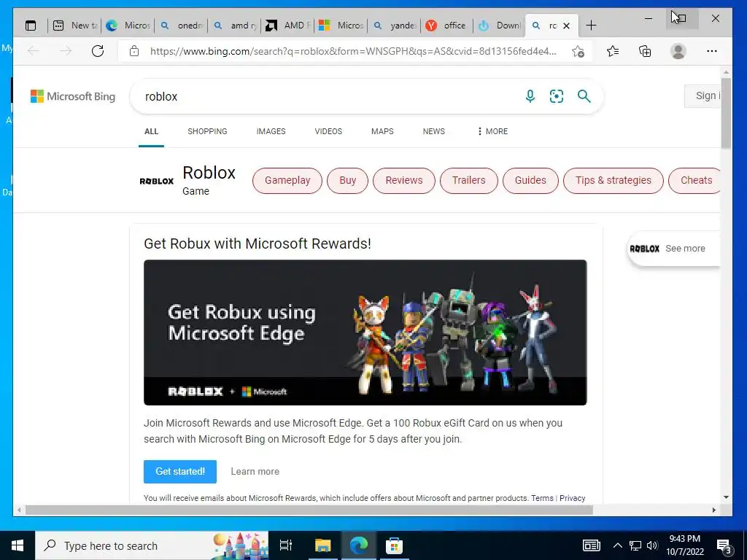747x560 pixels.
Task: Click the Gameplay pill button
Action: 287,181
